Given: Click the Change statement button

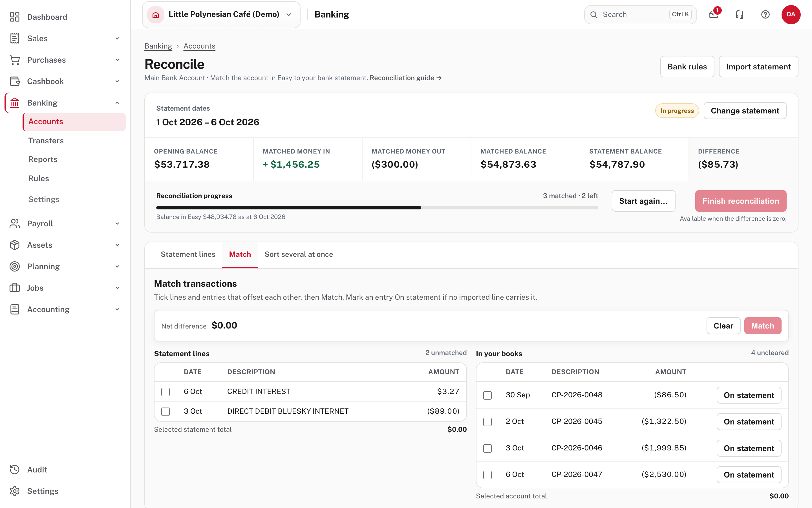Looking at the screenshot, I should tap(745, 111).
